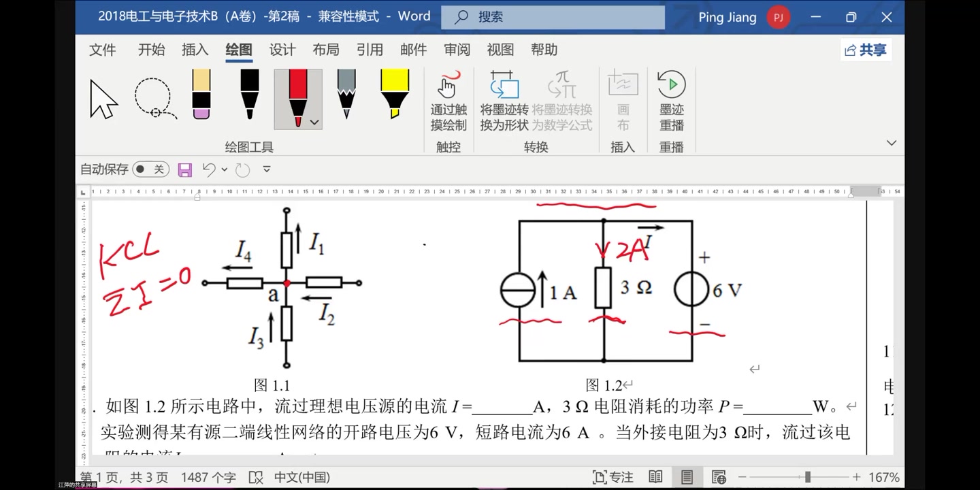Click the zoom out minus button

[742, 477]
